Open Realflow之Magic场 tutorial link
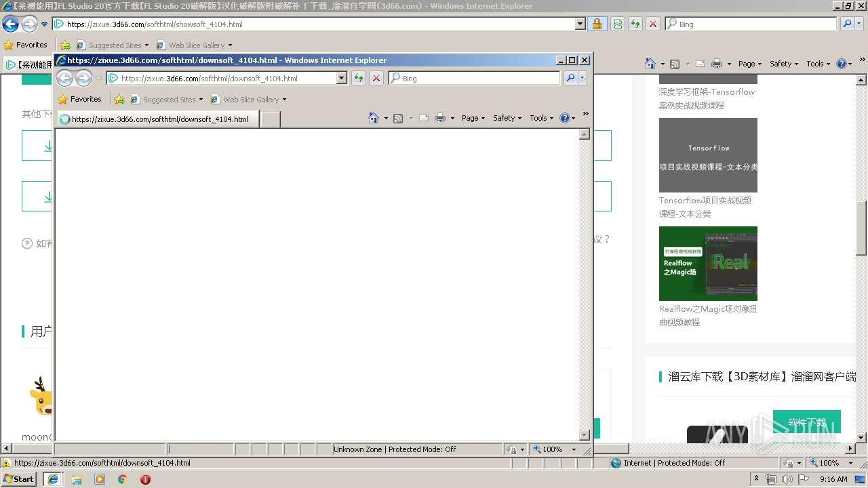Image resolution: width=868 pixels, height=488 pixels. click(708, 315)
